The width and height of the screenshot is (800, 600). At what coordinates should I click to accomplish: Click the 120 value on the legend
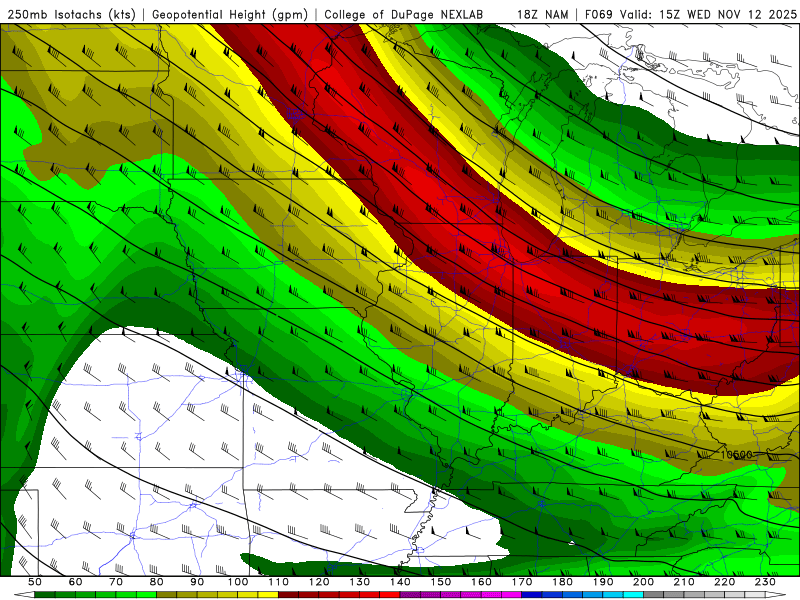319,582
